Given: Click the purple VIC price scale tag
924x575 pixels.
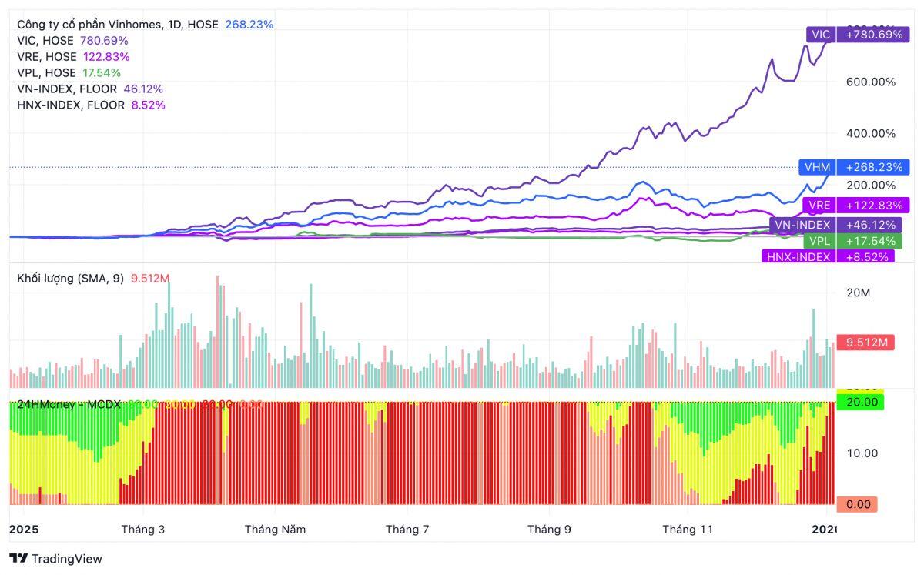Looking at the screenshot, I should pyautogui.click(x=821, y=35).
